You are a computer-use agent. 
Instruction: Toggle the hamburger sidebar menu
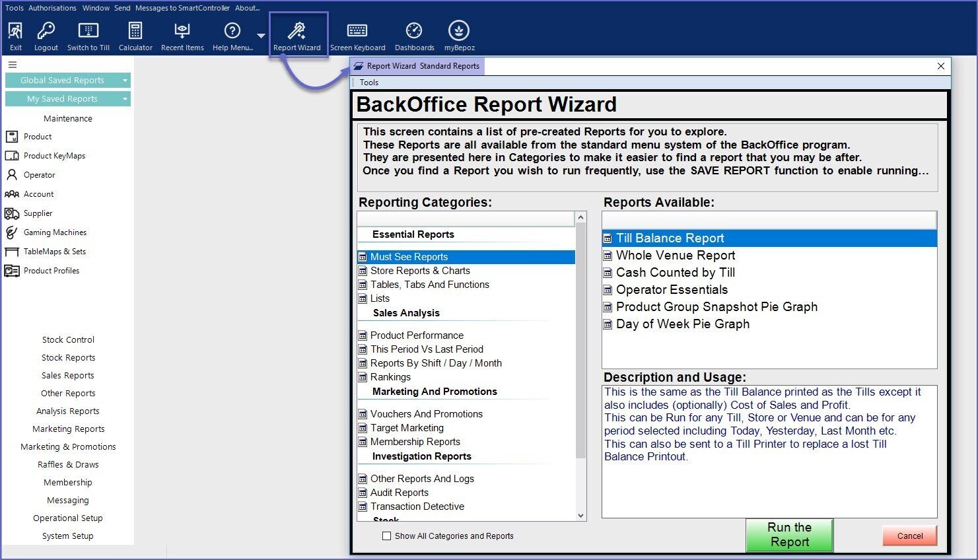pyautogui.click(x=13, y=65)
